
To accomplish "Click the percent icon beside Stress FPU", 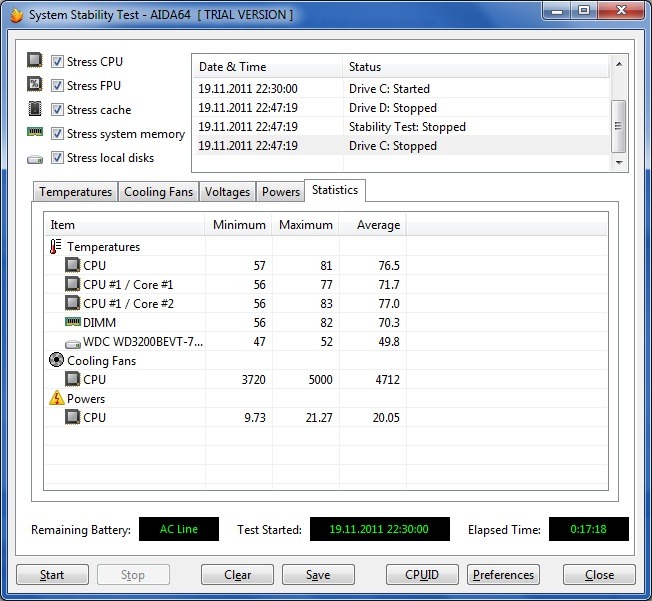I will tap(35, 84).
